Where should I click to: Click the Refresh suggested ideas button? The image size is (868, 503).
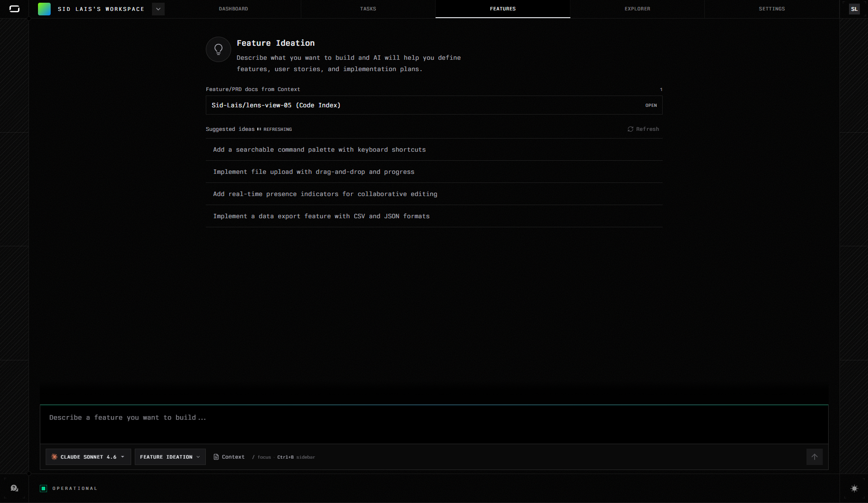643,129
